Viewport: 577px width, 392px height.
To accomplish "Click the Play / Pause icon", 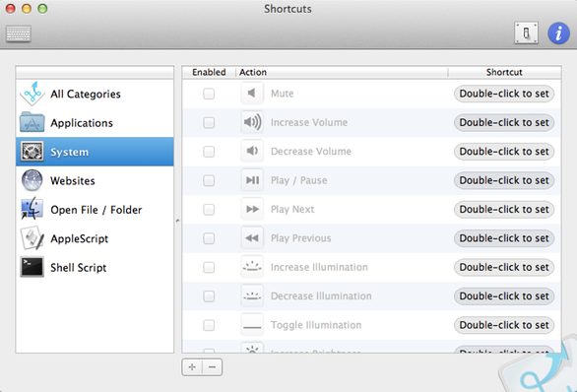I will (252, 180).
